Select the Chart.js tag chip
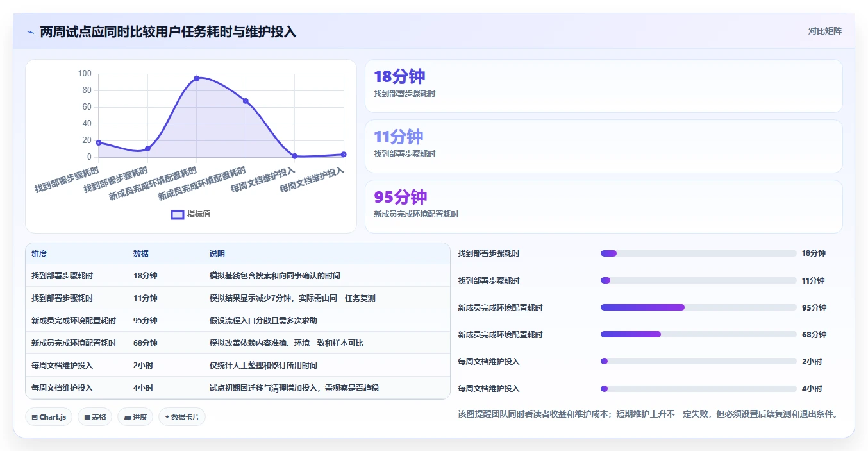Image resolution: width=868 pixels, height=451 pixels. 49,417
